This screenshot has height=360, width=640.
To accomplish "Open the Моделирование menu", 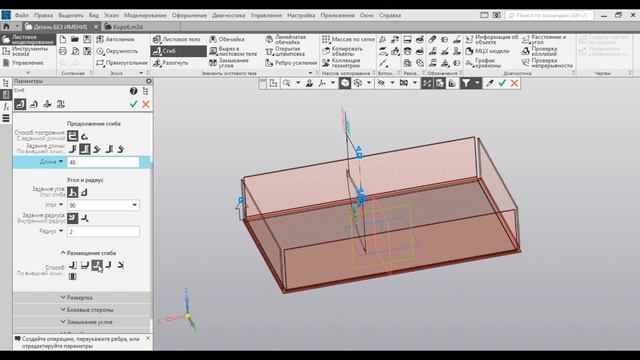I will click(145, 15).
